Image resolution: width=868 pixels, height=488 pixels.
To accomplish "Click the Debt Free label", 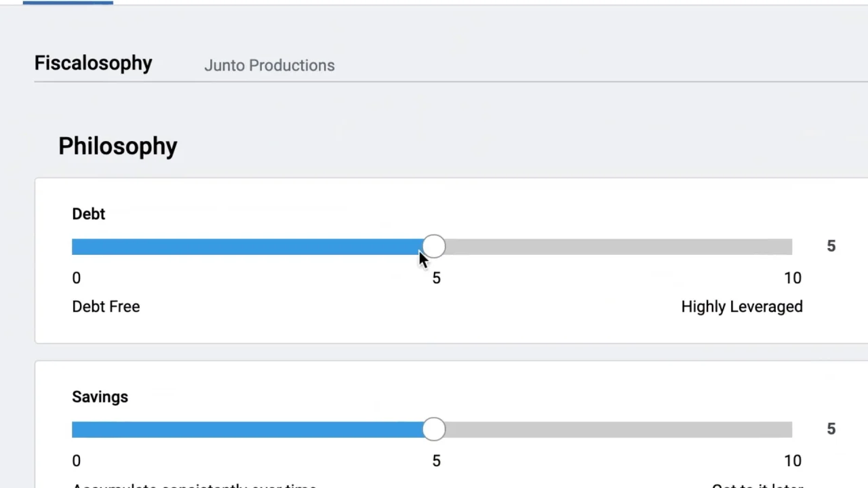I will [x=106, y=306].
